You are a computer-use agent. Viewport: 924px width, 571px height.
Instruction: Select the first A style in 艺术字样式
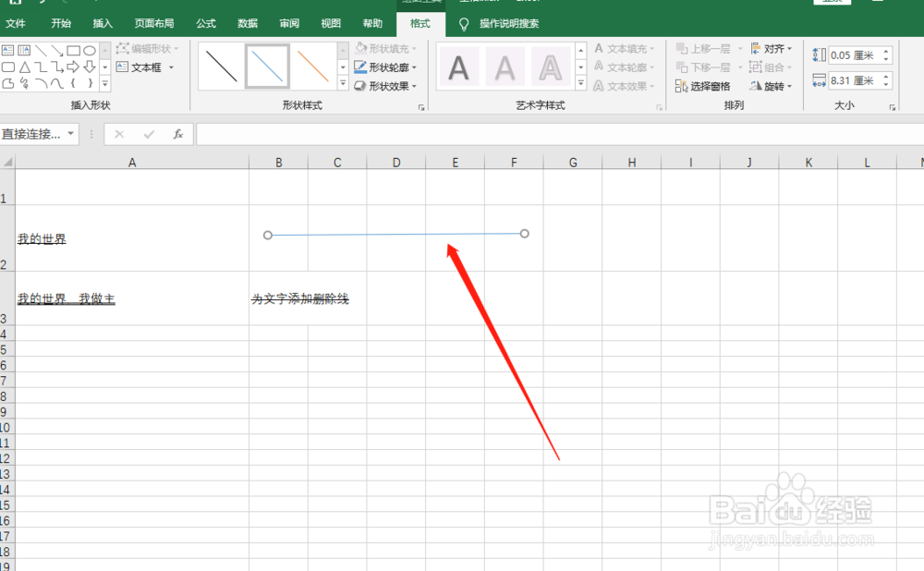coord(458,66)
